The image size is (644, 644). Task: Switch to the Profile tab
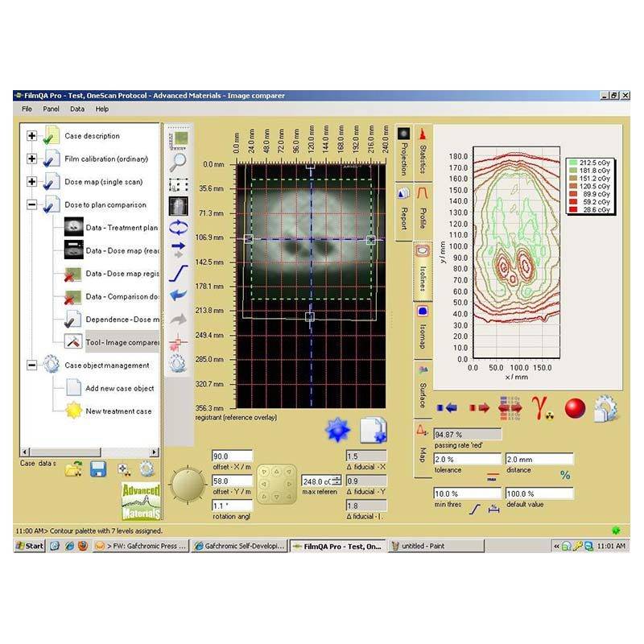423,212
